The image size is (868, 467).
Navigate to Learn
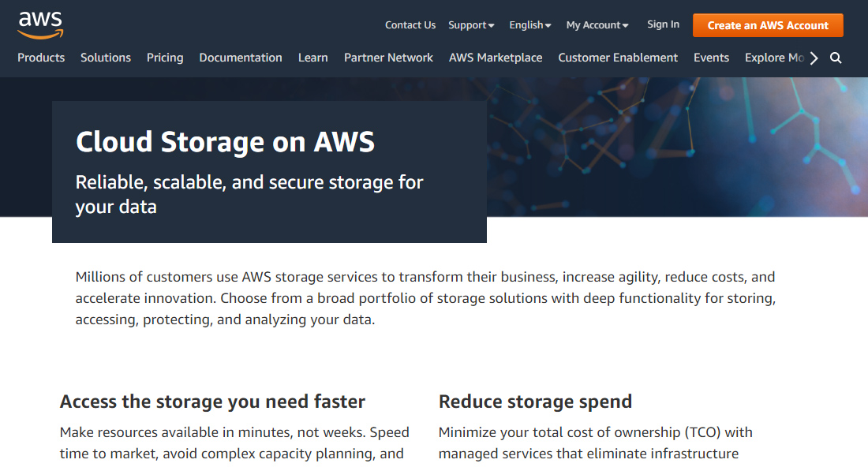(312, 58)
